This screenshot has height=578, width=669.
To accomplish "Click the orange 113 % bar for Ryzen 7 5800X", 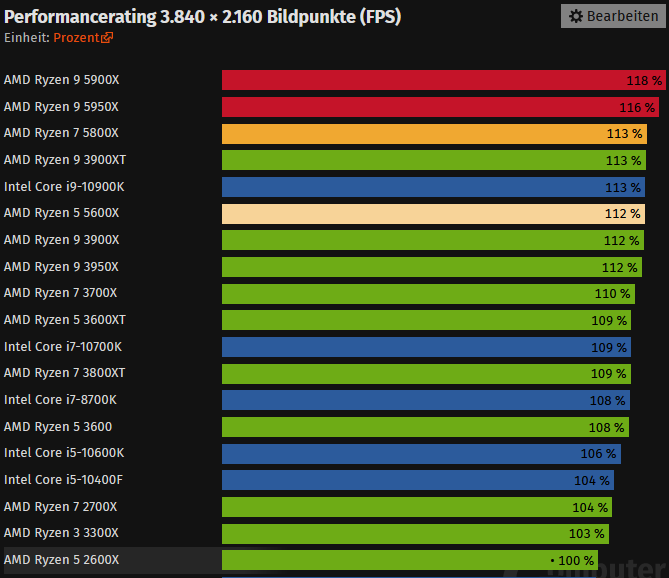I will [x=434, y=134].
